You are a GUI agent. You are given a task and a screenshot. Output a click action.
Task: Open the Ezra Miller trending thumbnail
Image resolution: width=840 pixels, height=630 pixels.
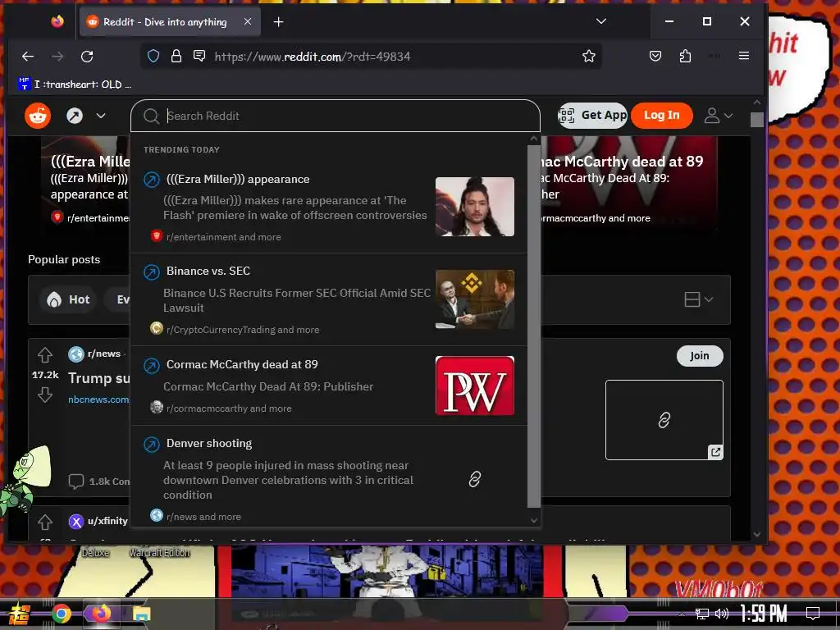pyautogui.click(x=475, y=207)
